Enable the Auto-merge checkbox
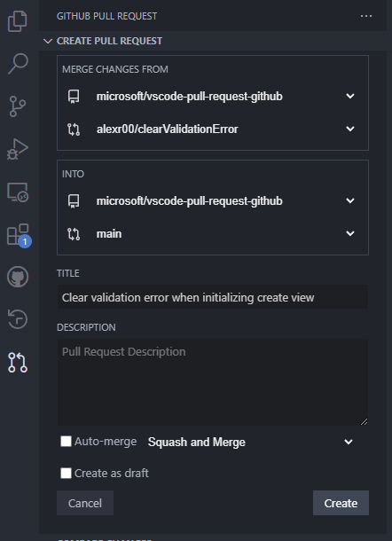392x541 pixels. [x=66, y=442]
